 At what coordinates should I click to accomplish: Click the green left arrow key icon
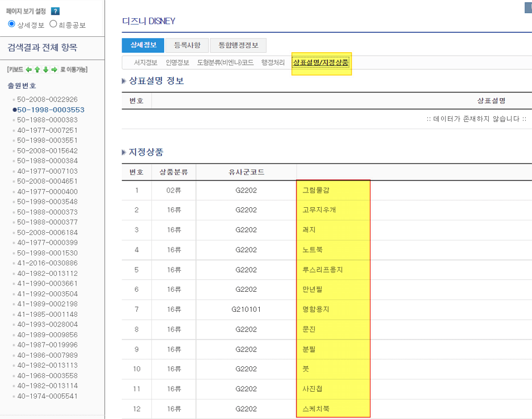click(29, 69)
